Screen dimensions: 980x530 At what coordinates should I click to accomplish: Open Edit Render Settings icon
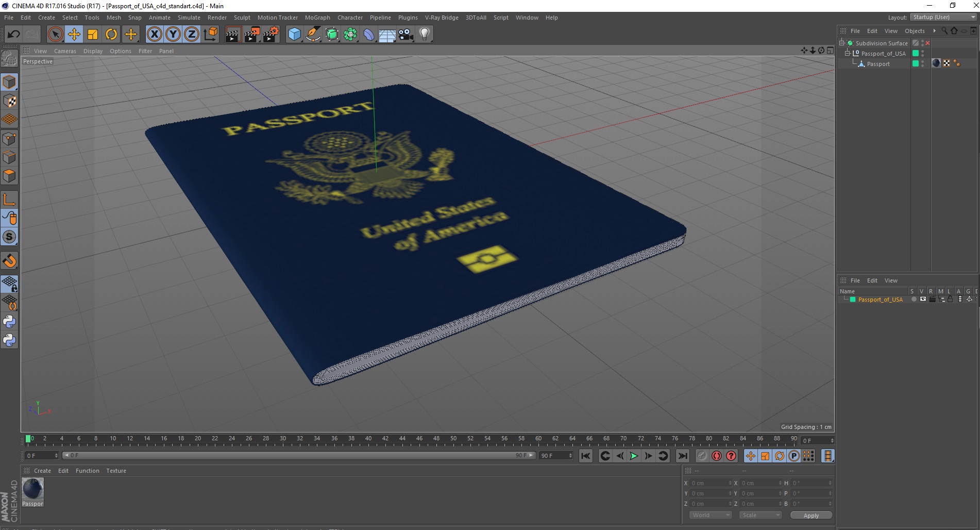click(x=271, y=35)
